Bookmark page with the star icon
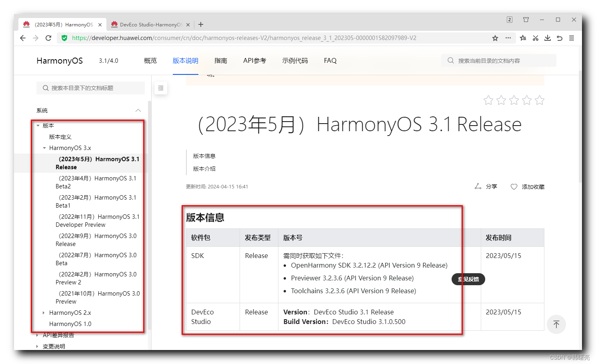The height and width of the screenshot is (364, 596). click(x=495, y=38)
